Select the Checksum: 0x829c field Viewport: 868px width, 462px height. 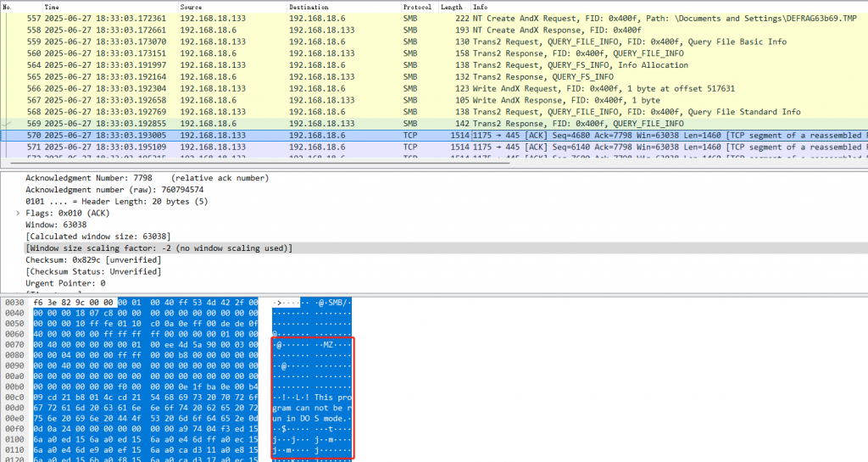pos(93,259)
